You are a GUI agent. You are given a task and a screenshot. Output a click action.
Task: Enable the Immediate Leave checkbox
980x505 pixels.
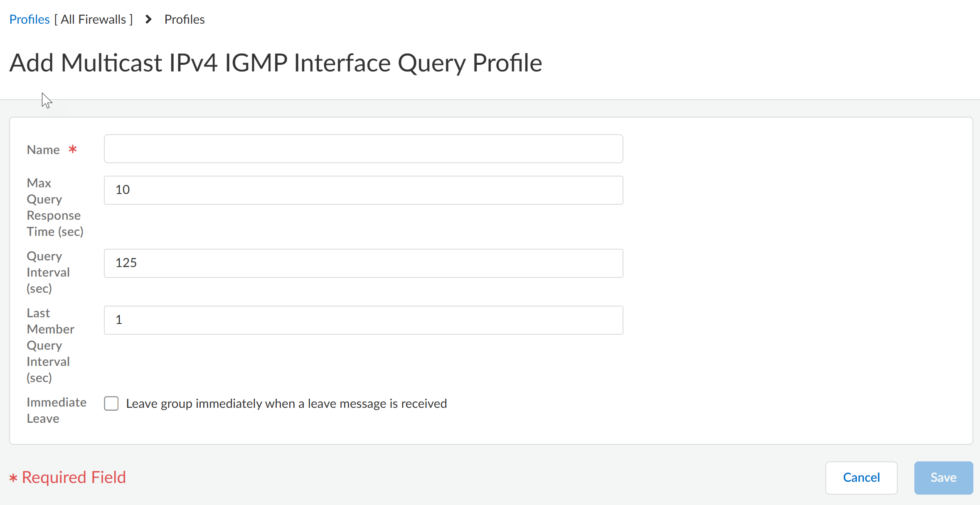tap(111, 403)
